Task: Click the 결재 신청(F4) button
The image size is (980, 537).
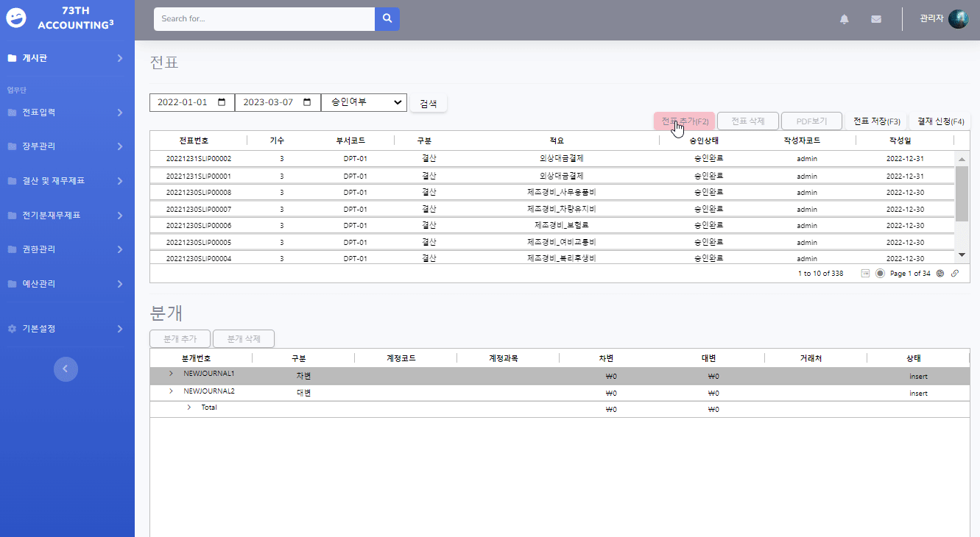Action: click(941, 121)
